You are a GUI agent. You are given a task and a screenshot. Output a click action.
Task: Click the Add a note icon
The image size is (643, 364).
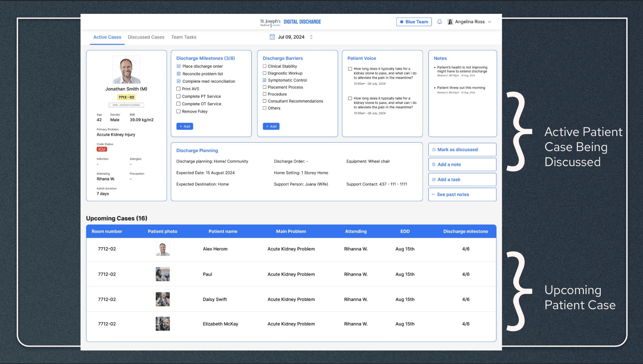click(x=434, y=165)
